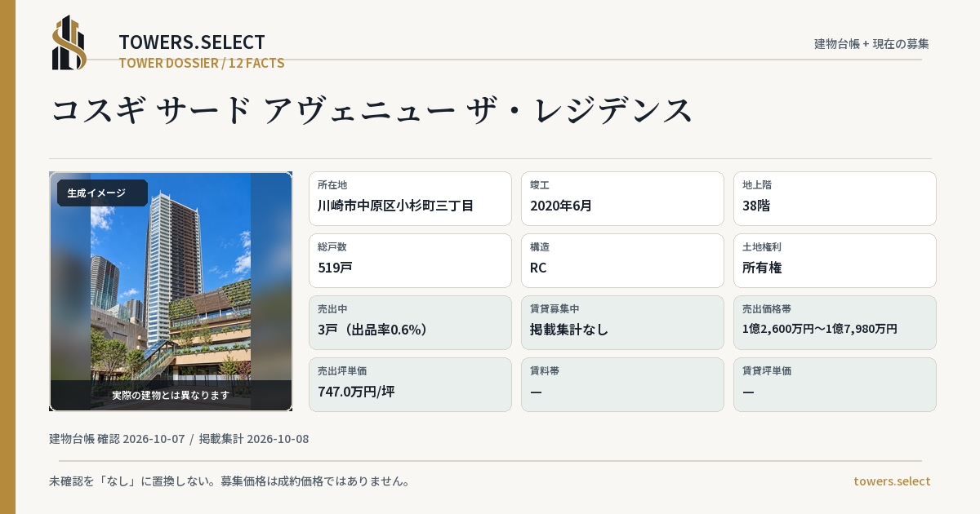Click the TOWERS.SELECT building logo icon
980x514 pixels.
[69, 42]
